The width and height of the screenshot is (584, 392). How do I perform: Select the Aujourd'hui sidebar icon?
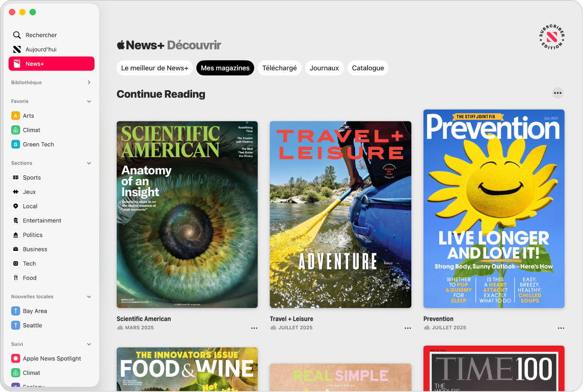tap(17, 49)
